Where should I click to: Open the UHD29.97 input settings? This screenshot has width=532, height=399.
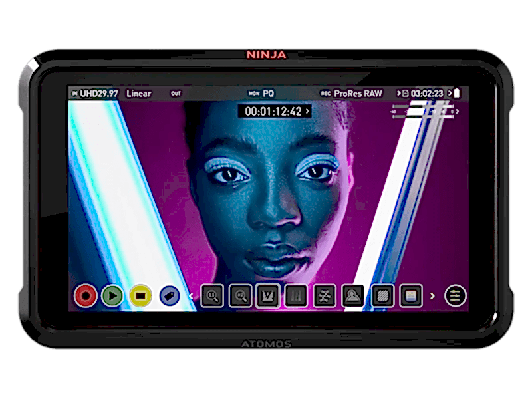click(98, 94)
